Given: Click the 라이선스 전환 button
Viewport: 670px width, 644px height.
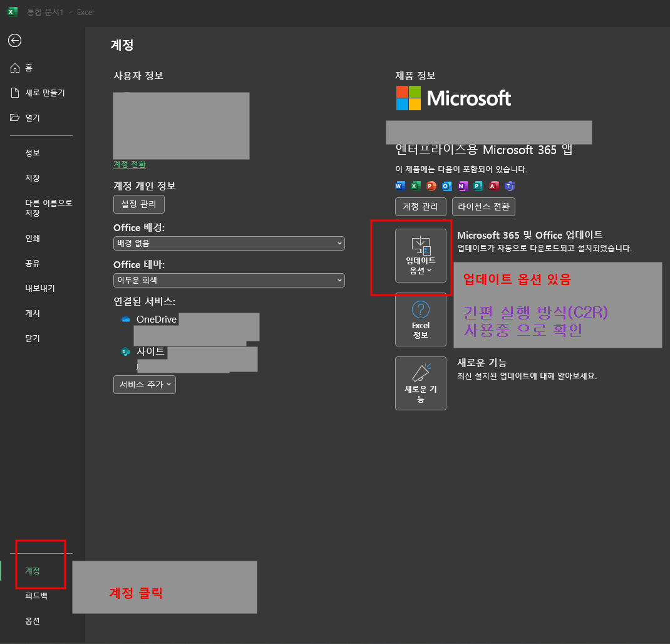Looking at the screenshot, I should tap(483, 207).
